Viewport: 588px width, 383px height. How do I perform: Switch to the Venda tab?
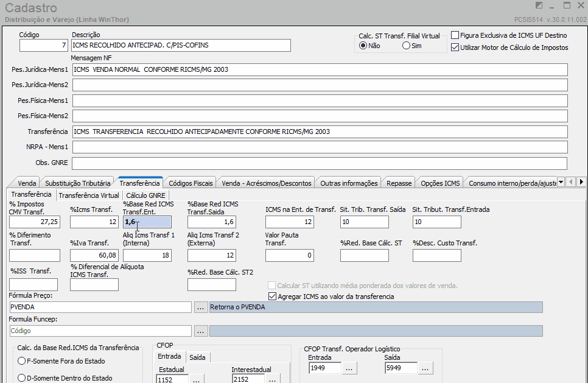27,183
